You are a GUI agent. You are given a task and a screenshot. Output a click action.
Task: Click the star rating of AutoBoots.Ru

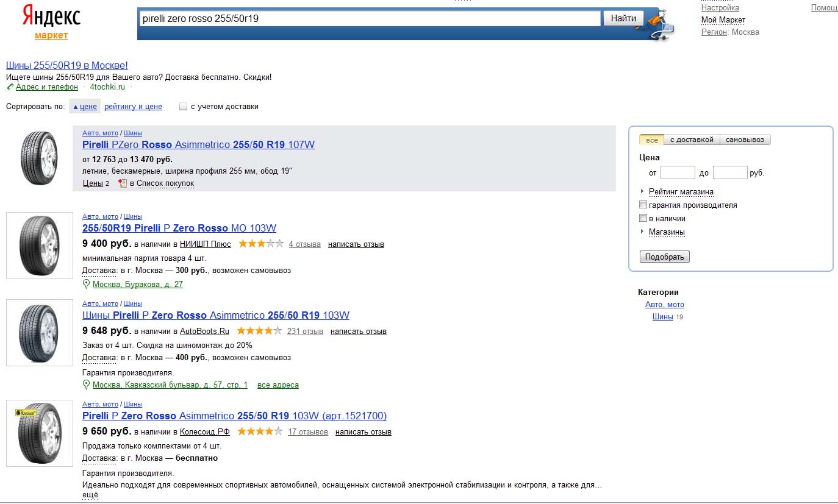(x=259, y=331)
